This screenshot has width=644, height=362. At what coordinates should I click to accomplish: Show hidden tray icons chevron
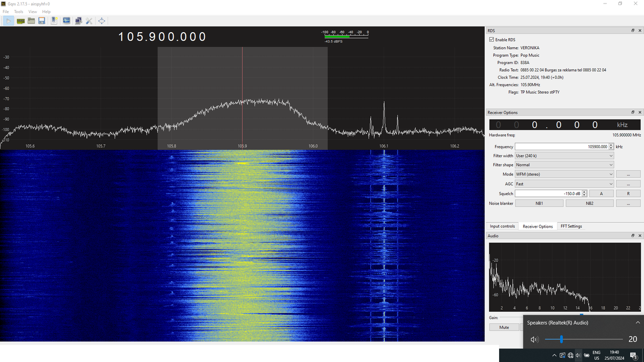pyautogui.click(x=554, y=355)
